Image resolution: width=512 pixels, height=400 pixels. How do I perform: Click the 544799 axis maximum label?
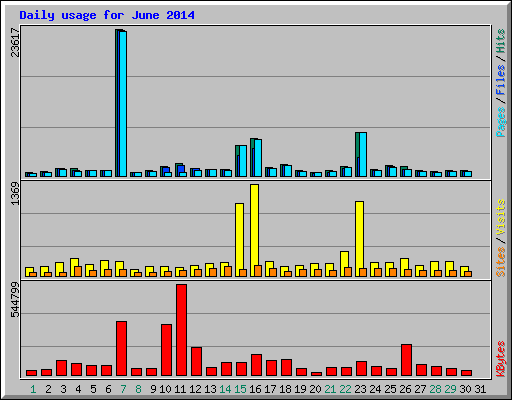pos(15,300)
